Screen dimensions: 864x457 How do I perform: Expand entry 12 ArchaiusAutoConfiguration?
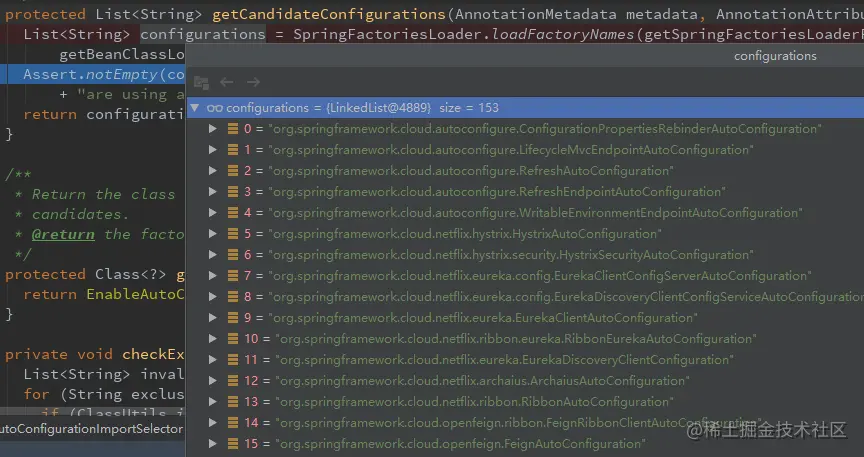(212, 380)
